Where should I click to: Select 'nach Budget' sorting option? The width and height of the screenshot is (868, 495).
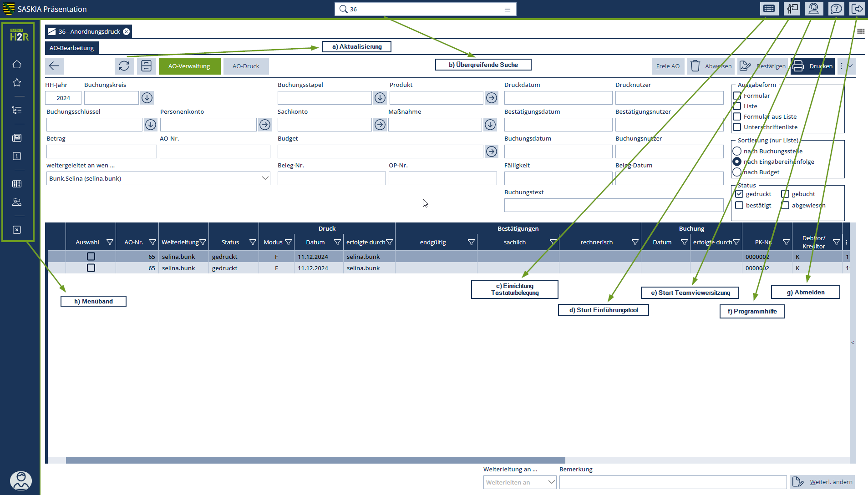coord(737,172)
